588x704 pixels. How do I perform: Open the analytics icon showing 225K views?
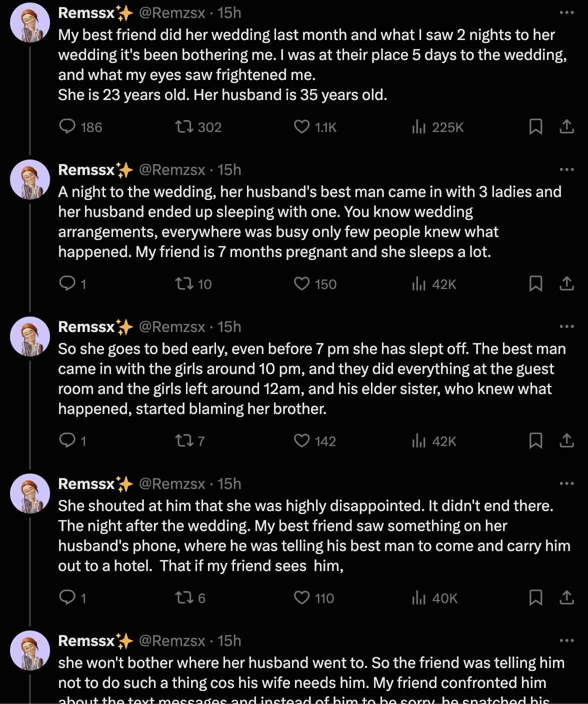click(x=419, y=127)
